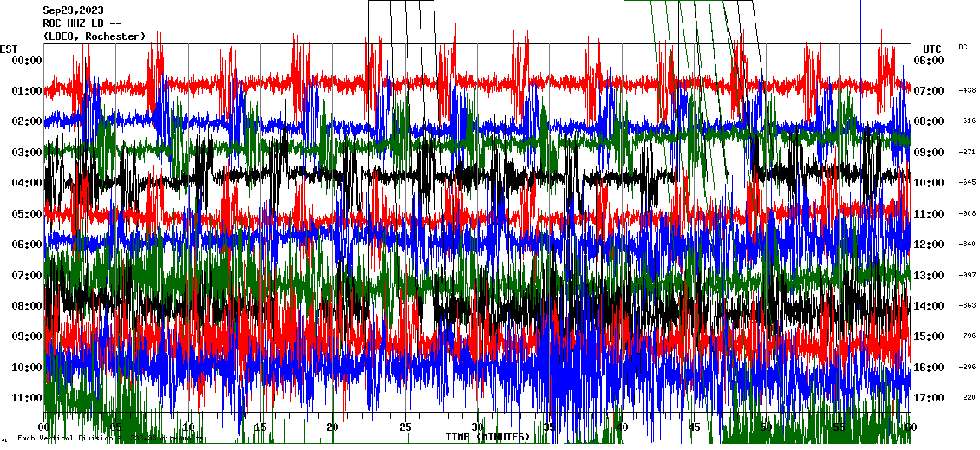980x450 pixels.
Task: Select the 10:00 EST row label
Action: [x=27, y=367]
